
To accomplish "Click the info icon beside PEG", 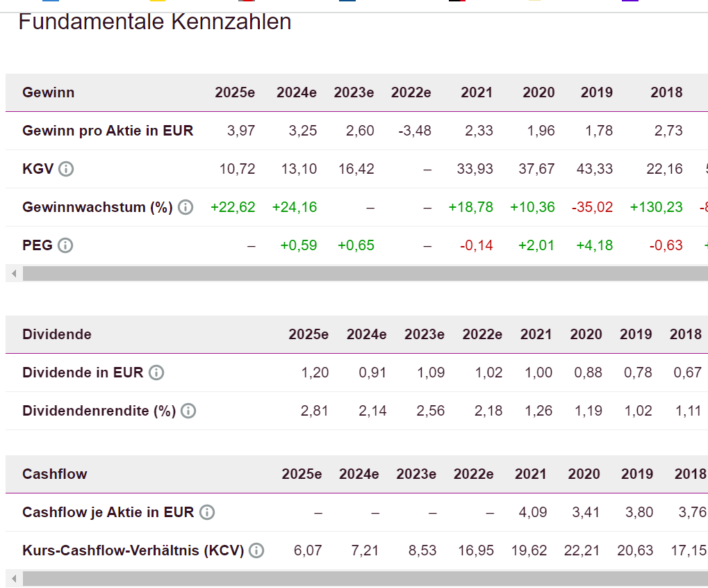I will [65, 245].
